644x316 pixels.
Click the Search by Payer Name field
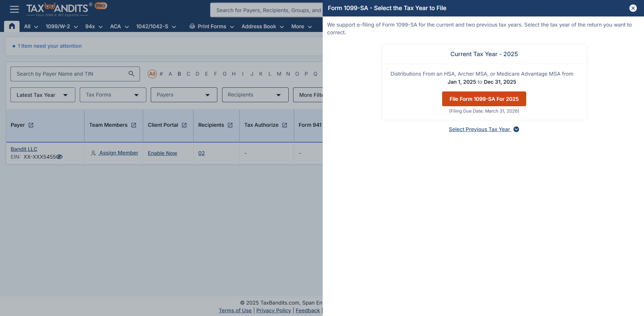(x=67, y=74)
